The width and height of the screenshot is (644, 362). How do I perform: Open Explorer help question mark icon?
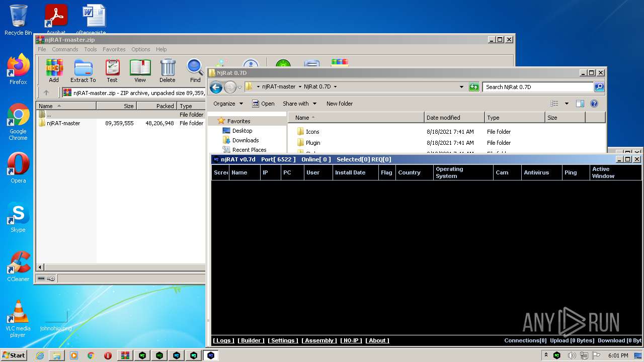[x=594, y=104]
